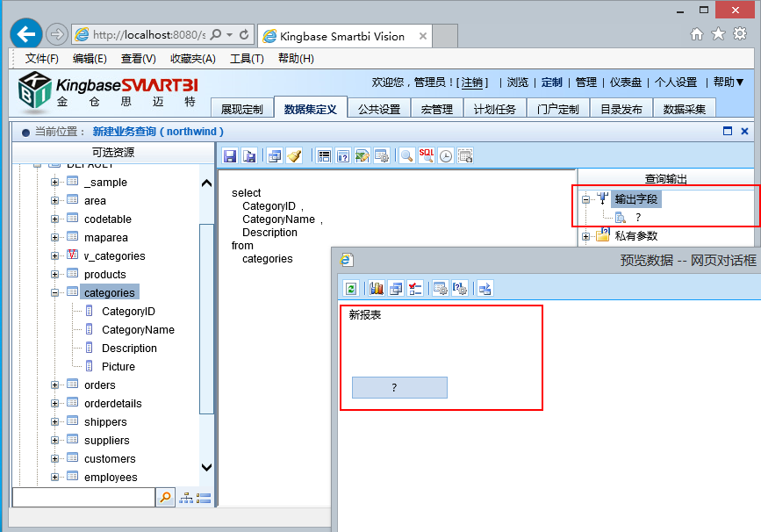Screen dimensions: 761x532
Task: Click the cascading windows icon in preview dialog
Action: [x=396, y=289]
